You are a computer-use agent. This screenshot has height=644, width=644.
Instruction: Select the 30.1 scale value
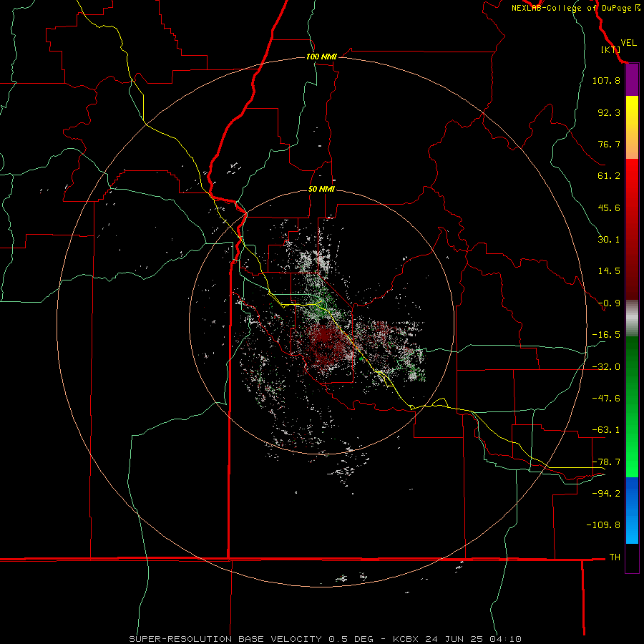coord(609,240)
